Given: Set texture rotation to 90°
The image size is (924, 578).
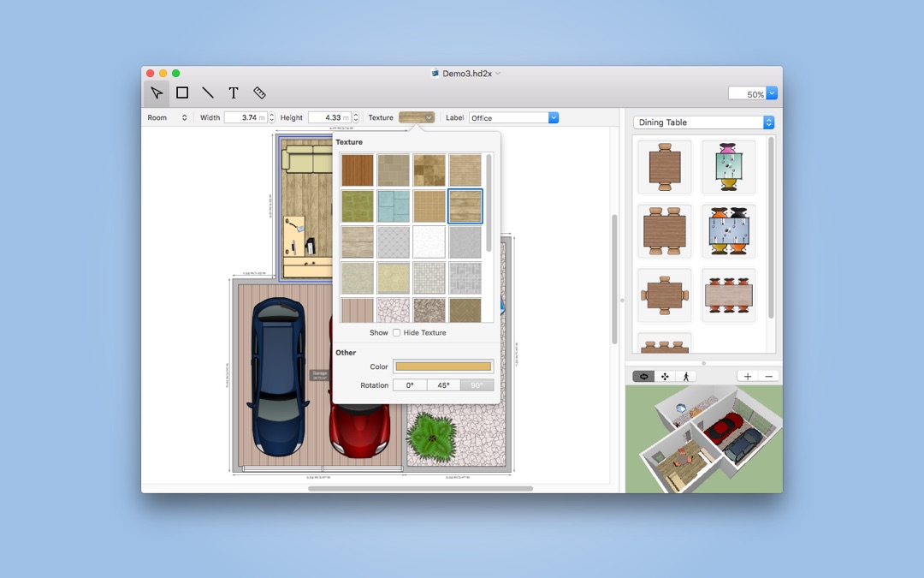Looking at the screenshot, I should click(x=477, y=385).
